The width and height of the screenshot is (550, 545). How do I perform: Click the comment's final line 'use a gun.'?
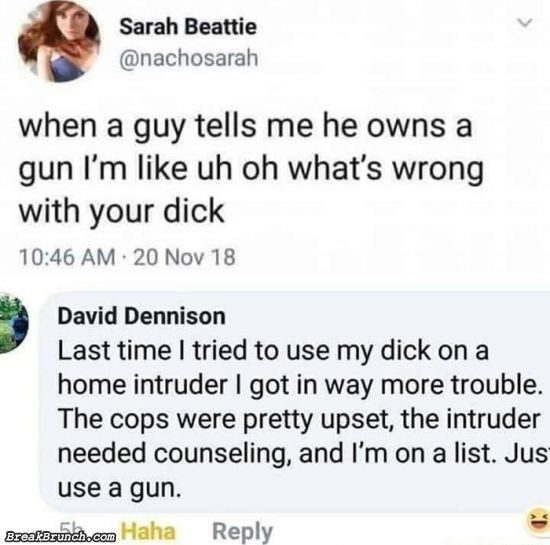[120, 489]
